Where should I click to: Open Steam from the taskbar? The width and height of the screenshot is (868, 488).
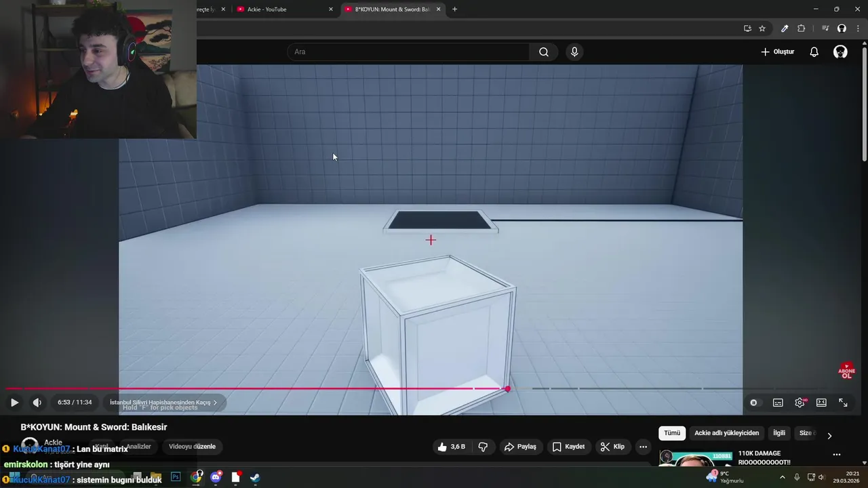[x=255, y=477]
